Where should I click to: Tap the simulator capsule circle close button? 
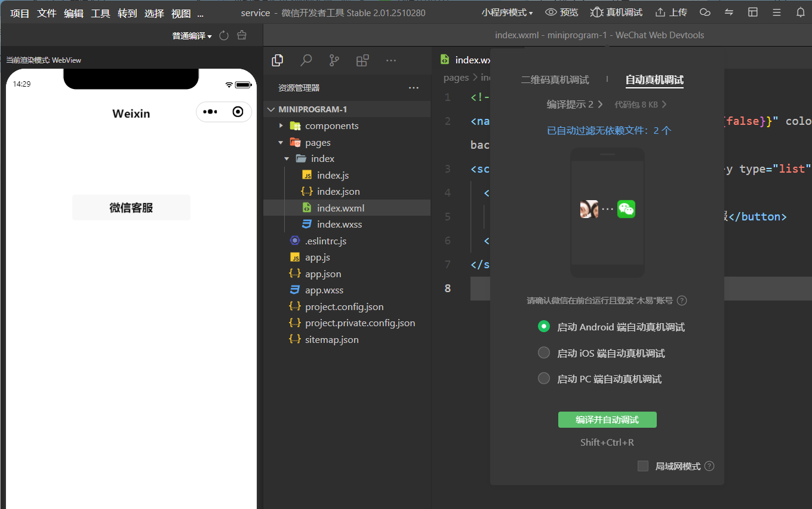(238, 112)
